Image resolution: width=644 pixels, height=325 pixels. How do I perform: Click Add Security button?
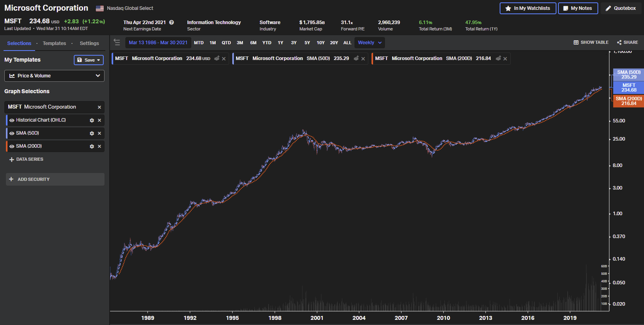pyautogui.click(x=55, y=179)
